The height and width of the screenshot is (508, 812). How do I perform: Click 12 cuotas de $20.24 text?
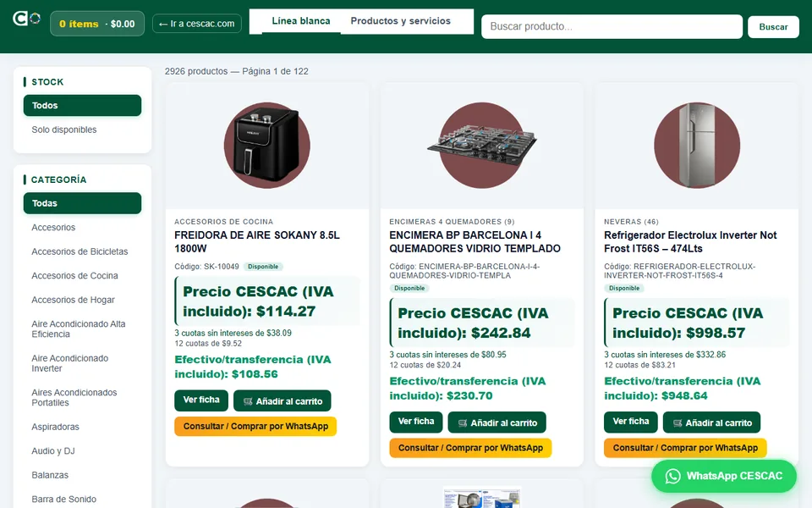pos(425,365)
